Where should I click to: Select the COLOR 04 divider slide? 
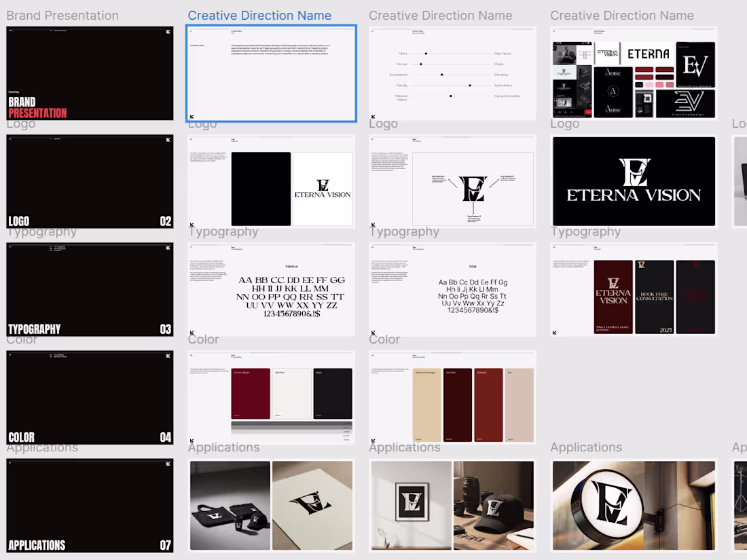tap(90, 397)
